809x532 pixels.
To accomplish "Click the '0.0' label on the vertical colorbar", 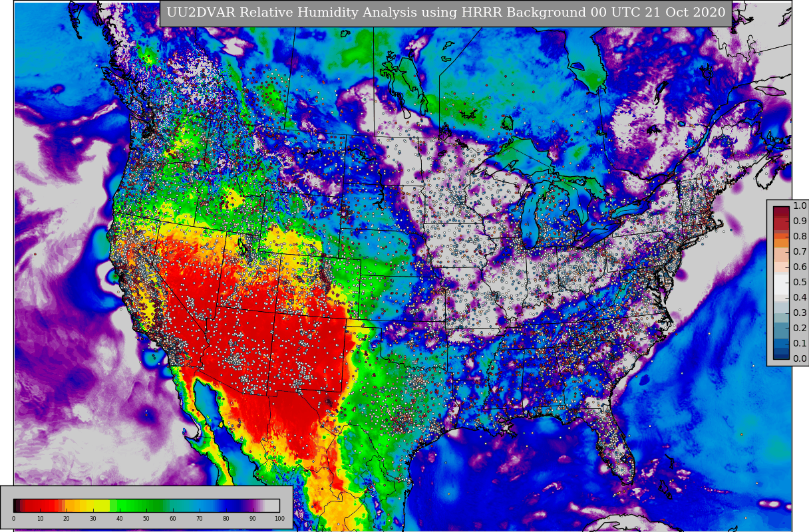I will click(x=800, y=358).
